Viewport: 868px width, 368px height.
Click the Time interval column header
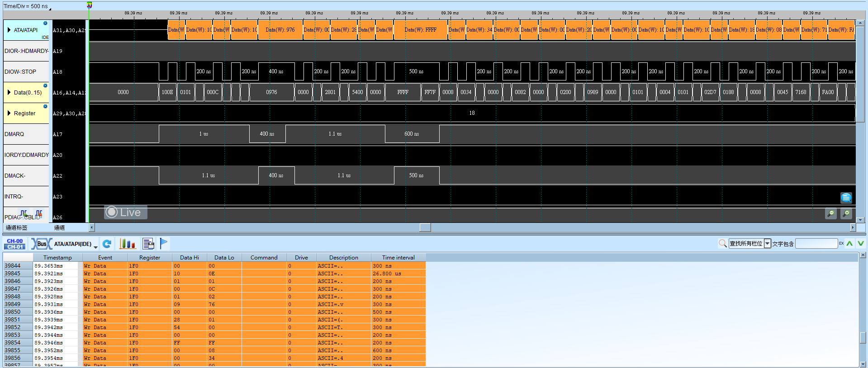[398, 257]
